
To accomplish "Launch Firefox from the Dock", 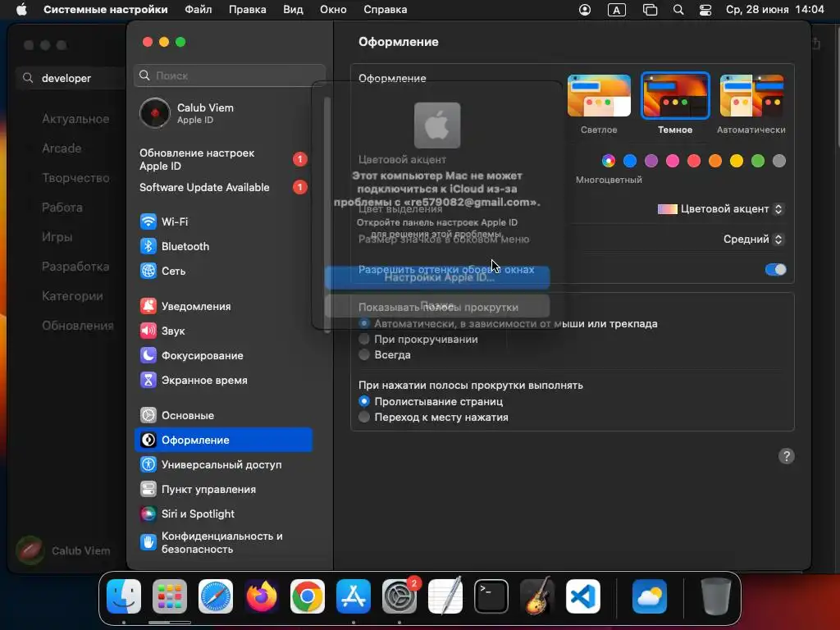I will (262, 596).
